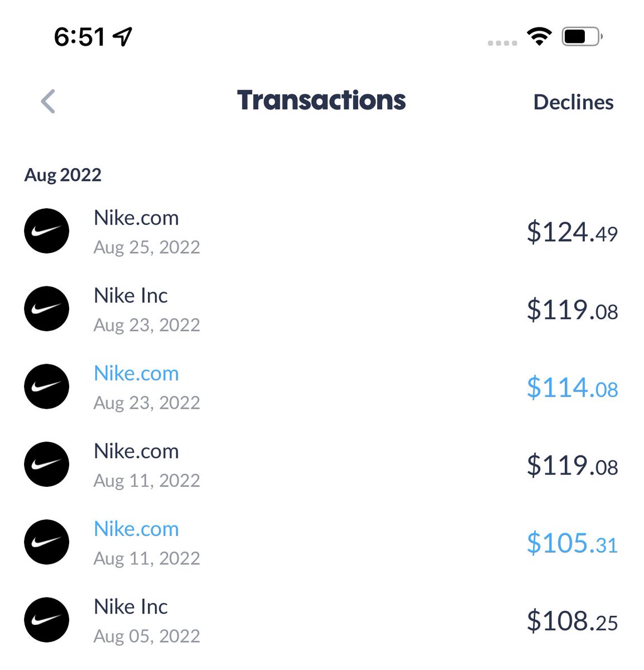
Task: Tap Nike logo for Aug 11 $119.08 Nike.com
Action: point(47,465)
